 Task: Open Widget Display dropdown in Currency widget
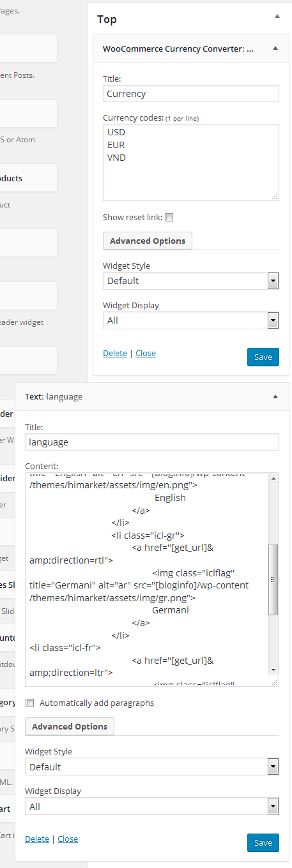coord(191,320)
